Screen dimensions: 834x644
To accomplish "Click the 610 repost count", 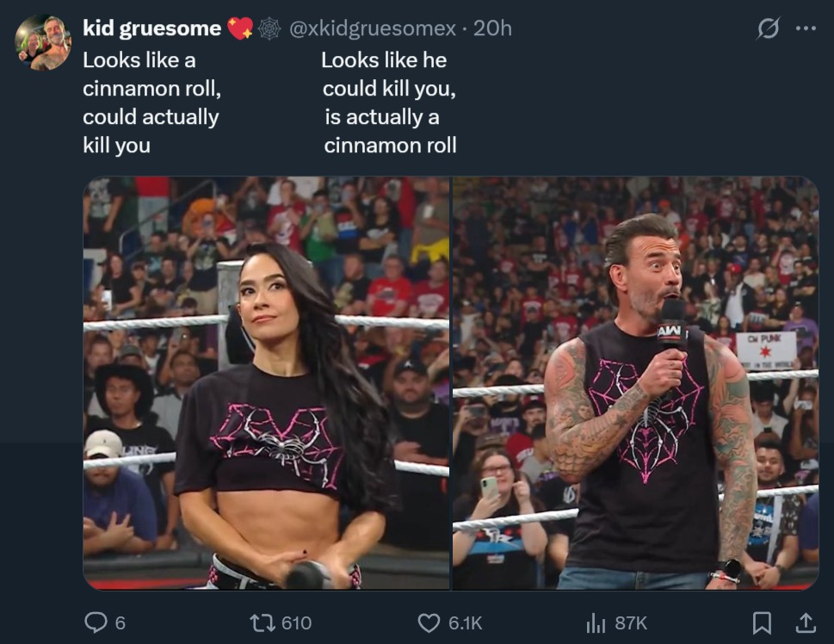I will [x=296, y=622].
